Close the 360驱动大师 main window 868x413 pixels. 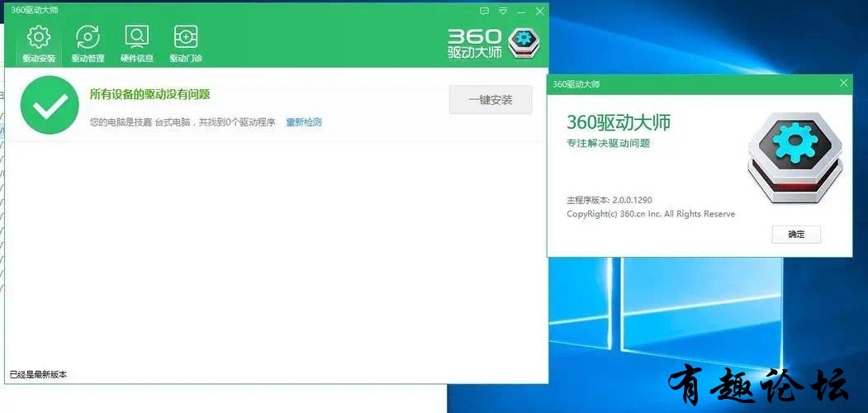(x=540, y=11)
